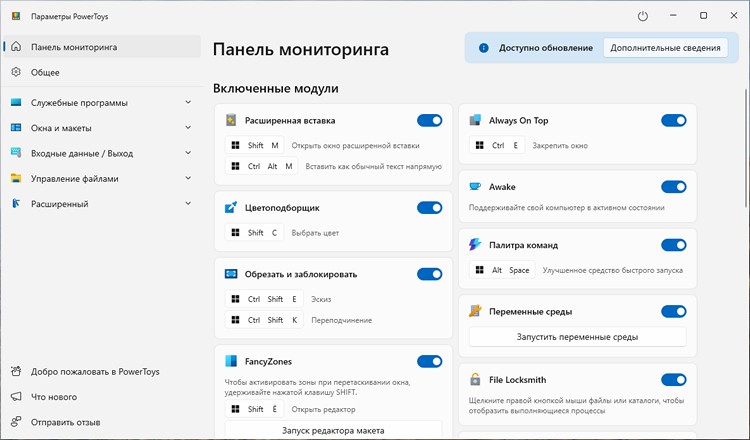750x440 pixels.
Task: Expand the Окна и макеты chevron
Action: tap(188, 128)
